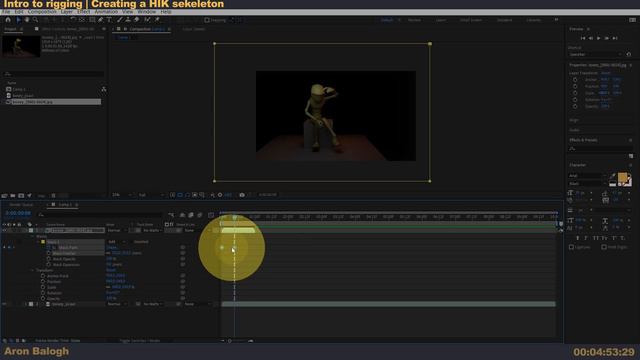Image resolution: width=640 pixels, height=360 pixels.
Task: Apply All Caps in Character panel
Action: pos(596,238)
